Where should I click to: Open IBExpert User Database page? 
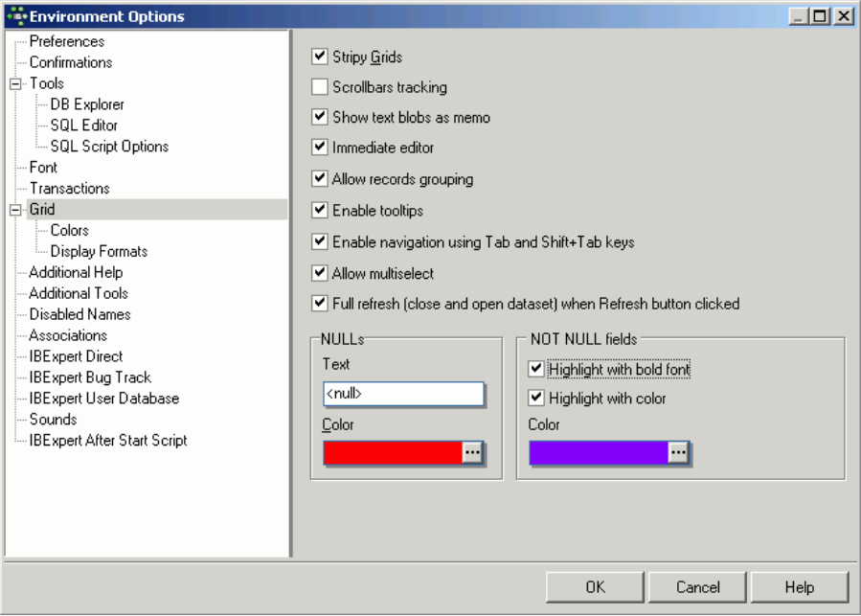(104, 398)
